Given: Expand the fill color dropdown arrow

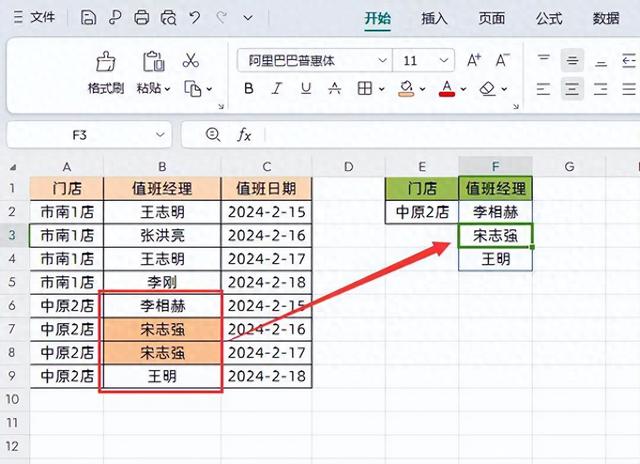Looking at the screenshot, I should [422, 89].
